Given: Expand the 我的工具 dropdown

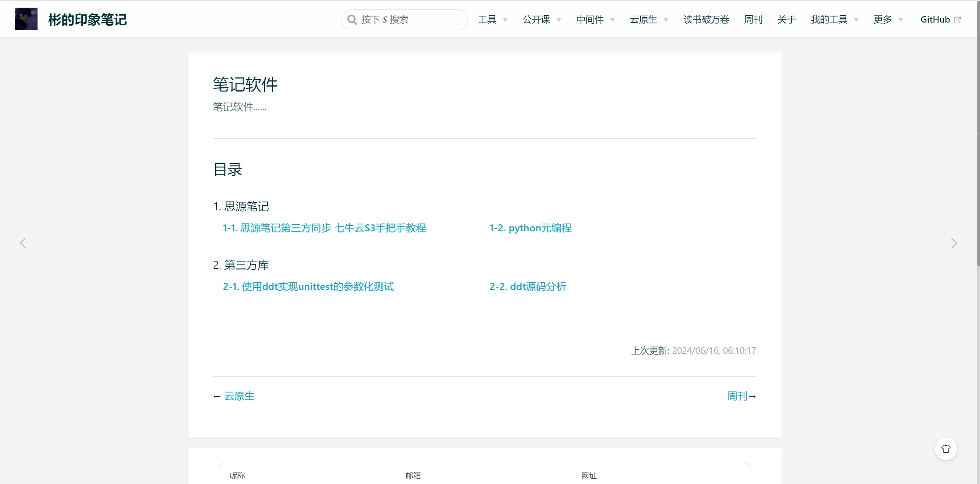Looking at the screenshot, I should (834, 20).
